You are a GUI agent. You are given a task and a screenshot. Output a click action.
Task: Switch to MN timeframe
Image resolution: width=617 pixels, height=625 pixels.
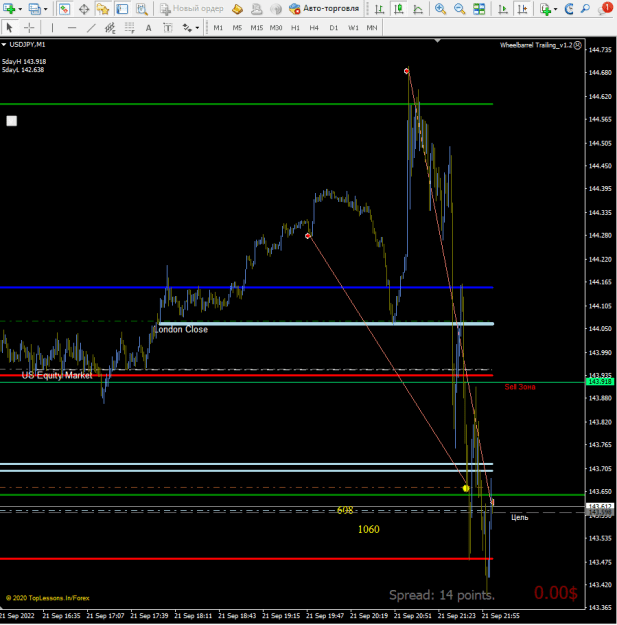pos(372,28)
